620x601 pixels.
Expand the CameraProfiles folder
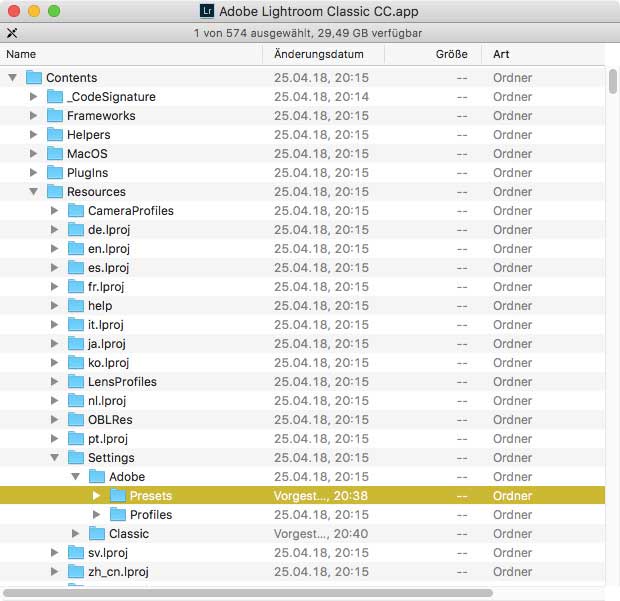tap(55, 210)
